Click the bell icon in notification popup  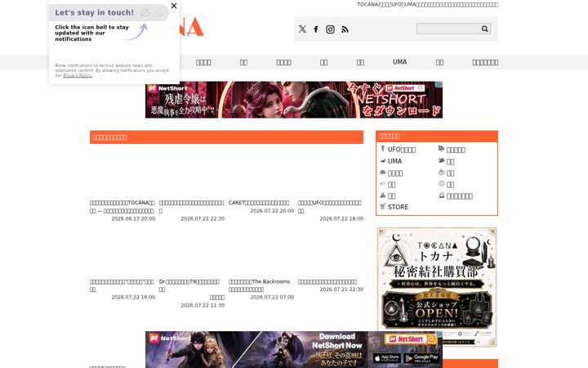[x=145, y=12]
